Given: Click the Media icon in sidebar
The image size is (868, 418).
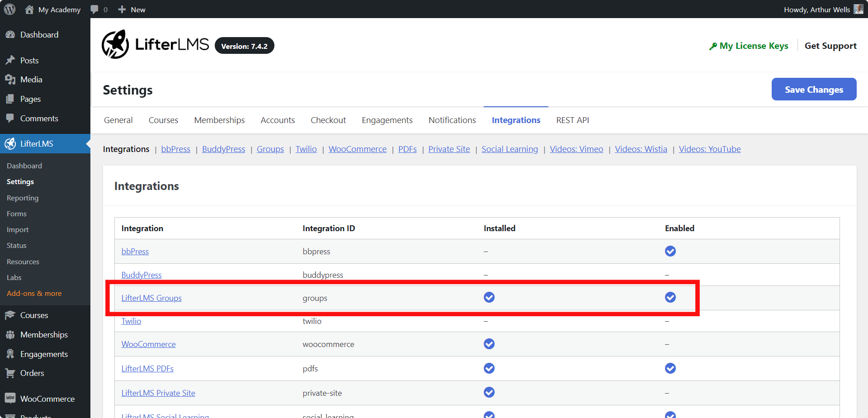Looking at the screenshot, I should (10, 80).
